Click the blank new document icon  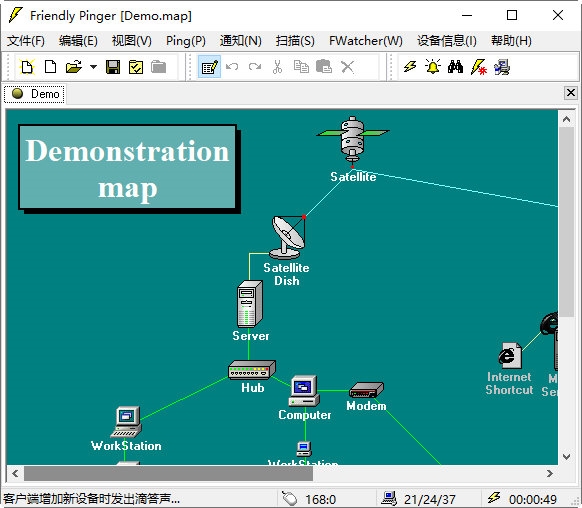(x=50, y=67)
